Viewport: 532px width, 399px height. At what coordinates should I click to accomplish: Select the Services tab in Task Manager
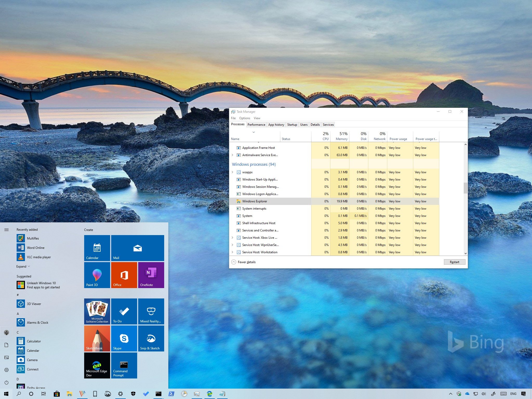328,124
